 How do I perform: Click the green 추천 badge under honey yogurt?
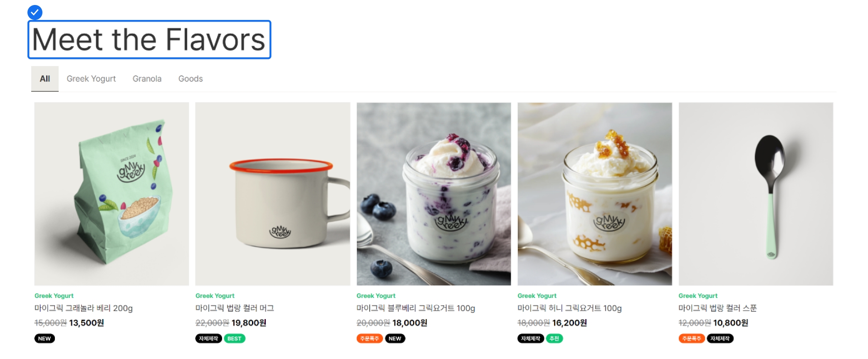click(x=554, y=339)
